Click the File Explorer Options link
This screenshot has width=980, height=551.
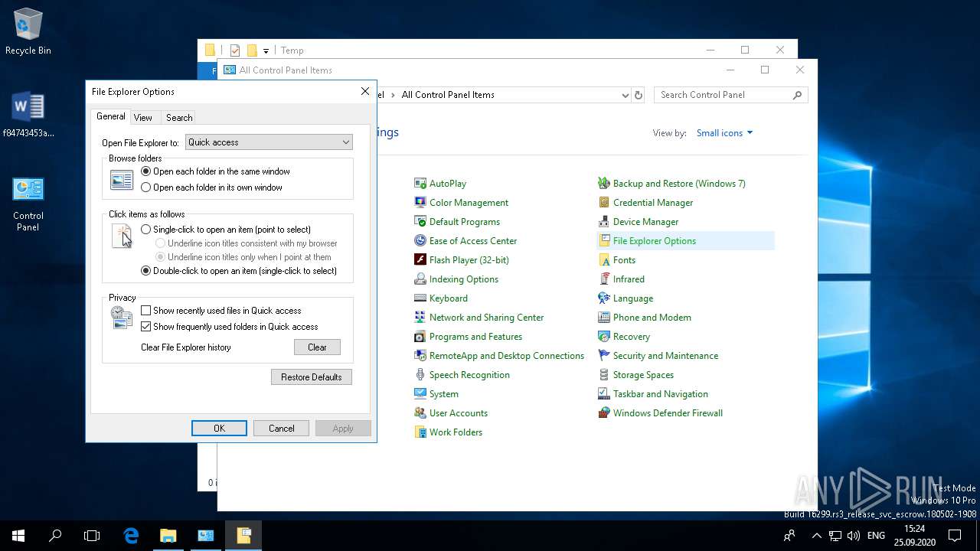(x=655, y=241)
